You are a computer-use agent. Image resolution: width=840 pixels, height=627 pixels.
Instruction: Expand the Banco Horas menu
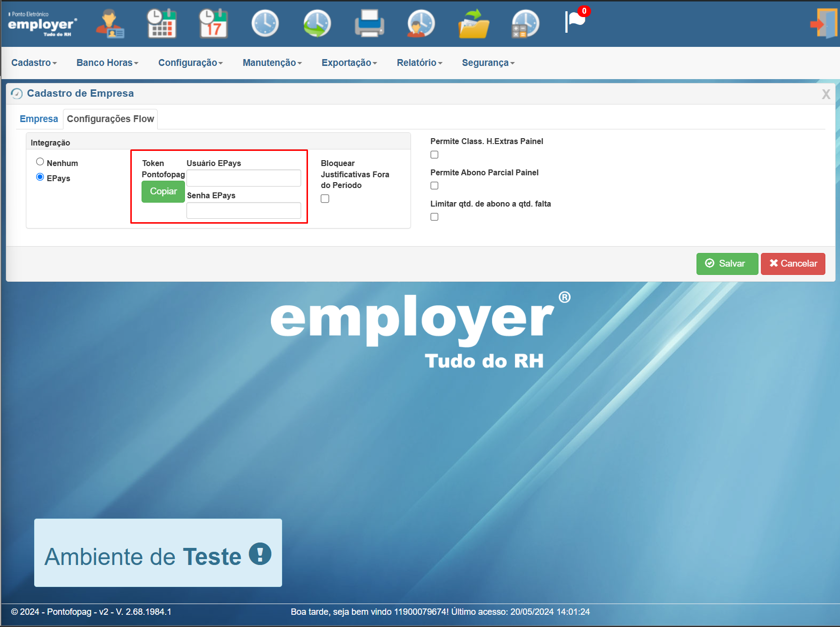[x=107, y=63]
